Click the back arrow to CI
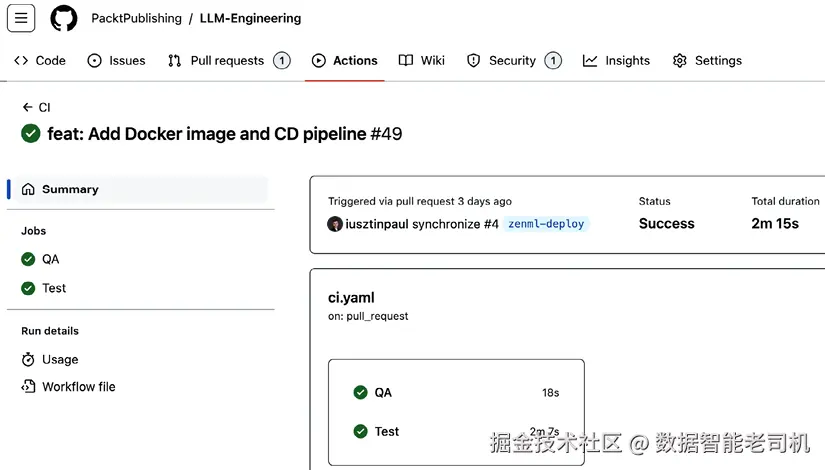The height and width of the screenshot is (470, 825). (x=28, y=107)
